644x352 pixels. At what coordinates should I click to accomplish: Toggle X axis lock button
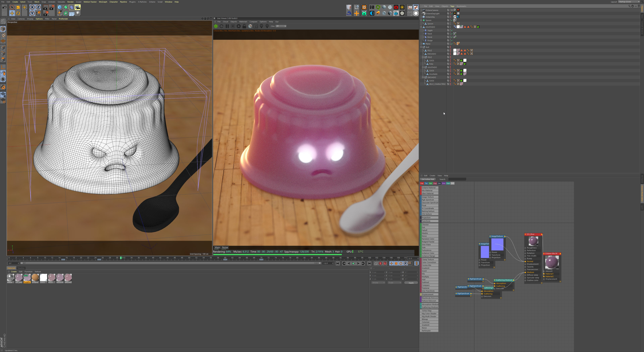32,7
